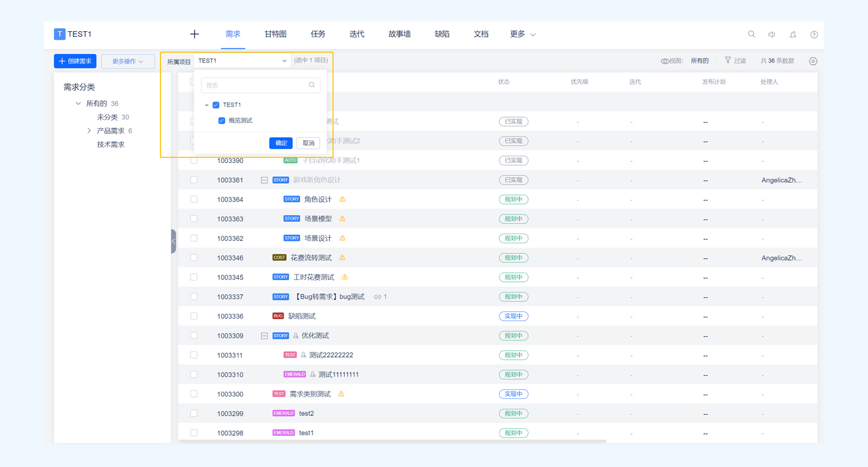Select 技术需求 in category tree

[x=111, y=145]
